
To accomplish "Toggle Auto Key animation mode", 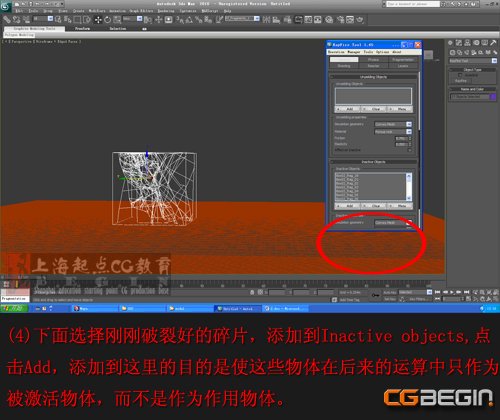I will tap(389, 292).
